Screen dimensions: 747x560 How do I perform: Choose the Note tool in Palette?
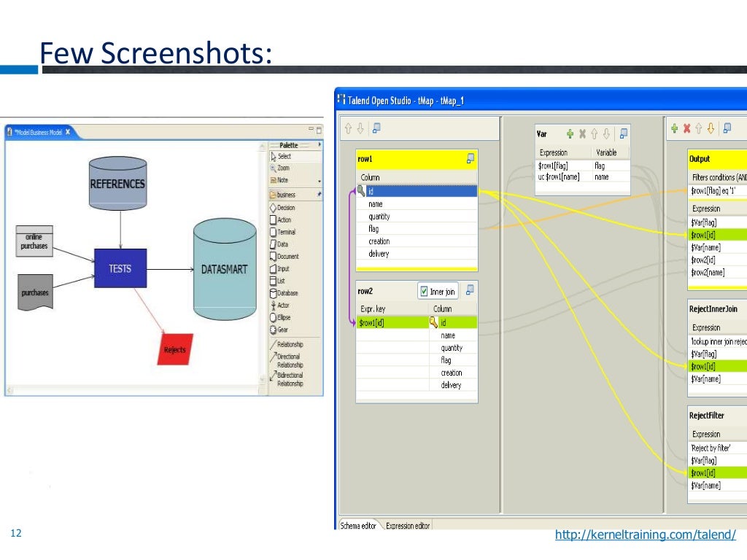coord(279,180)
